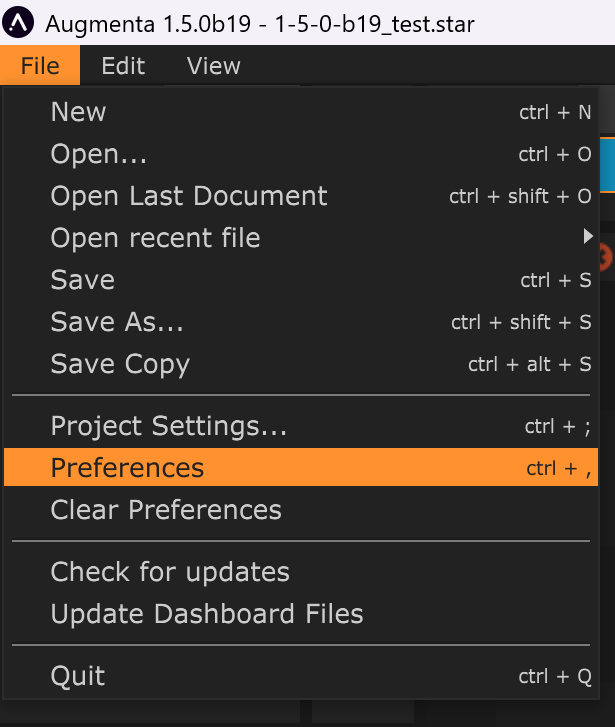Screen dimensions: 615x727
Task: Click Check for updates
Action: point(170,572)
